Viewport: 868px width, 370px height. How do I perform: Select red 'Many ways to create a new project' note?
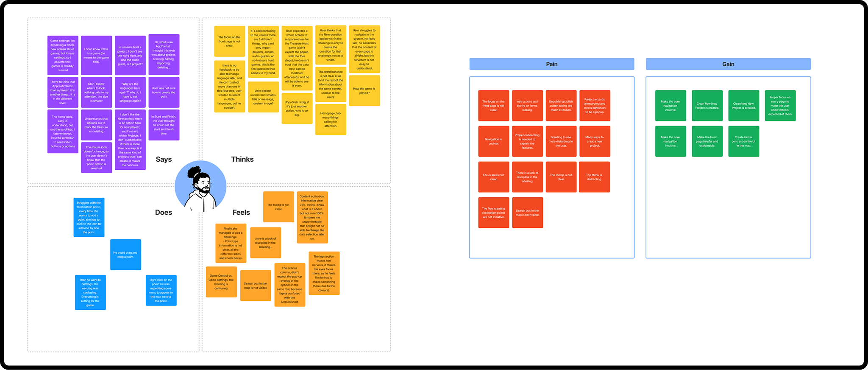[x=595, y=141]
